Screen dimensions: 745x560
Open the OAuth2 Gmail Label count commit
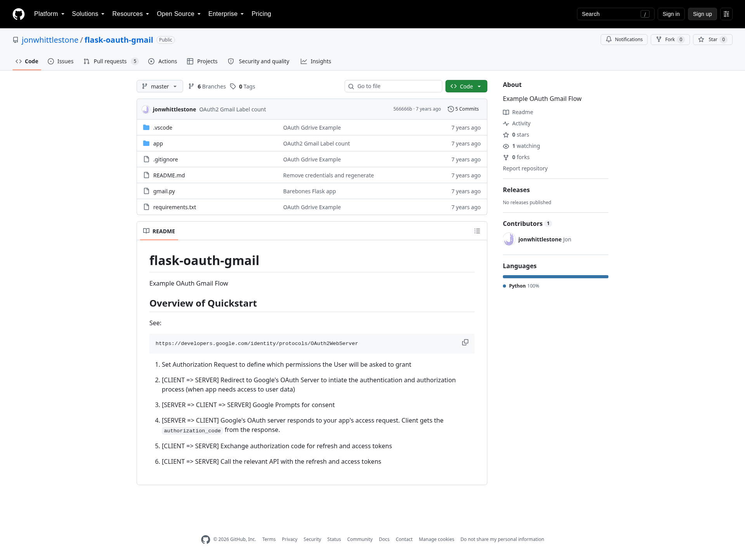232,109
